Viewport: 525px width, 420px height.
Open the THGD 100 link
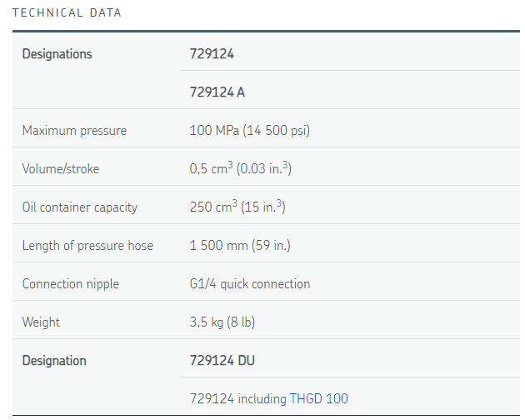[x=318, y=399]
